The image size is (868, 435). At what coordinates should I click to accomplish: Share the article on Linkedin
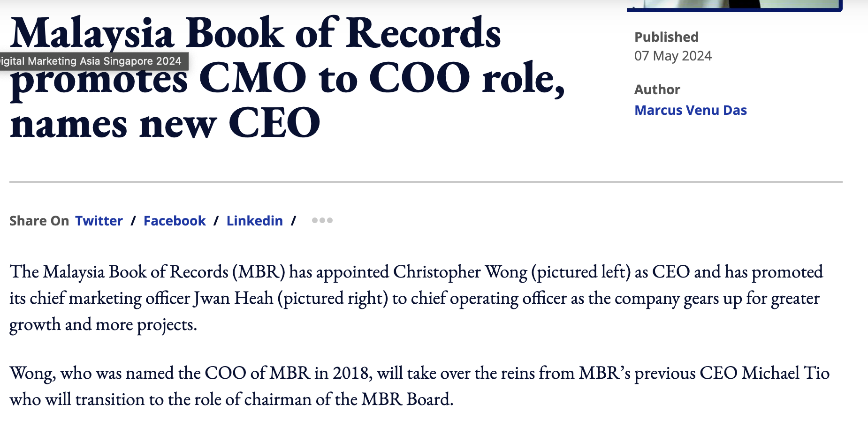click(254, 221)
